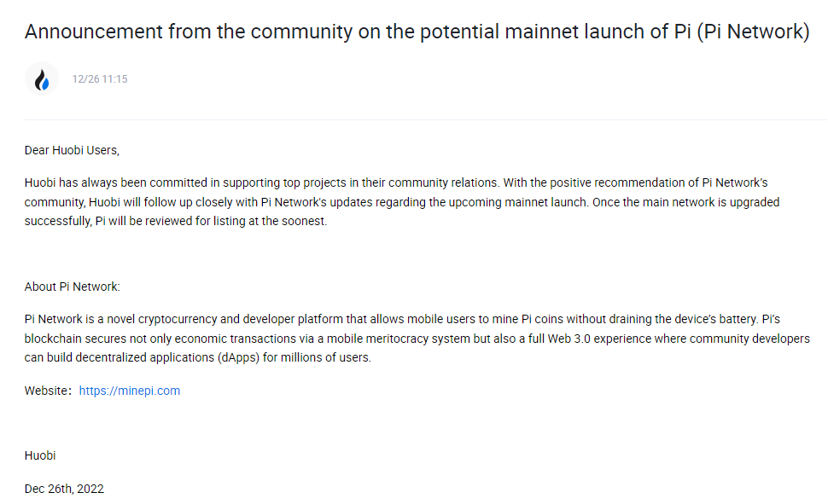Click the "Dear Huobi Users," greeting line

coord(72,150)
